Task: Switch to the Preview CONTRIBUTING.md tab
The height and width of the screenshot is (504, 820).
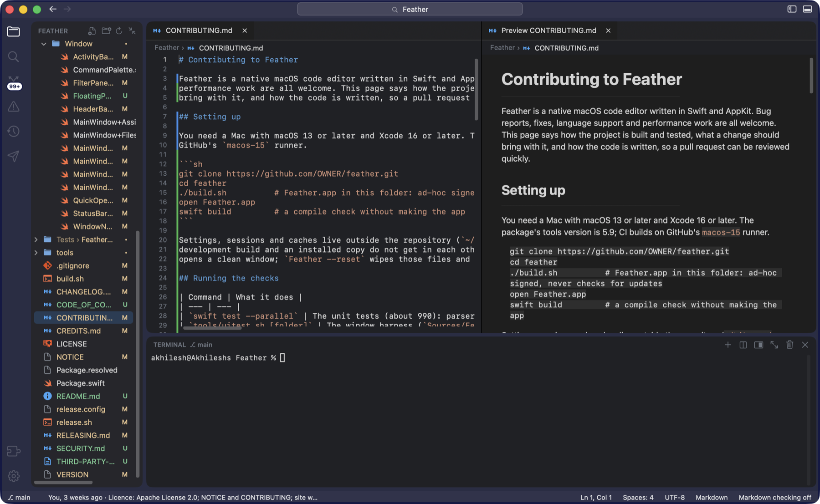Action: coord(548,31)
